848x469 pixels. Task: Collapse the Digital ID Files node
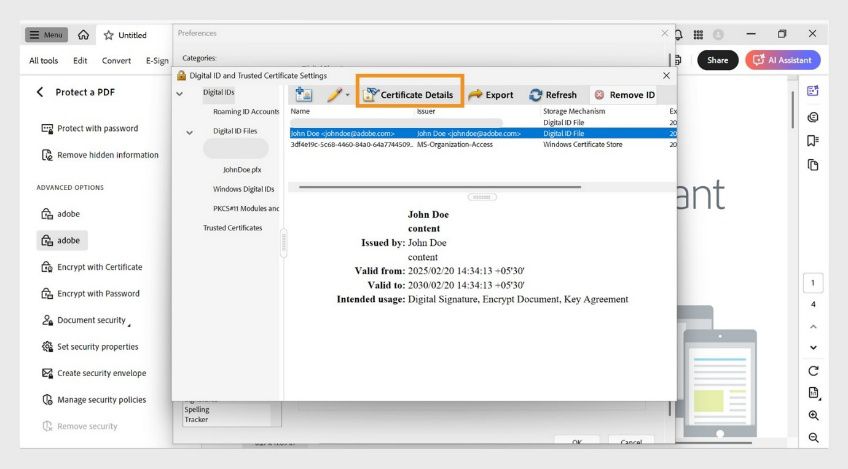189,132
